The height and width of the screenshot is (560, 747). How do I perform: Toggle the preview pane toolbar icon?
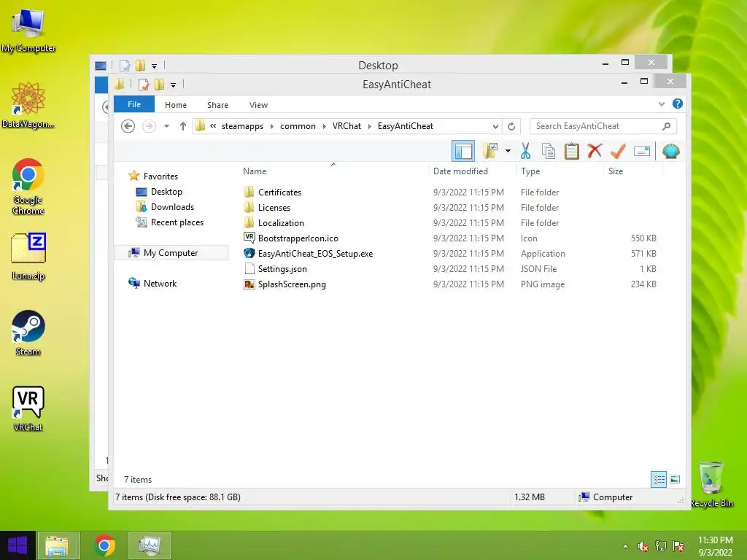tap(462, 152)
